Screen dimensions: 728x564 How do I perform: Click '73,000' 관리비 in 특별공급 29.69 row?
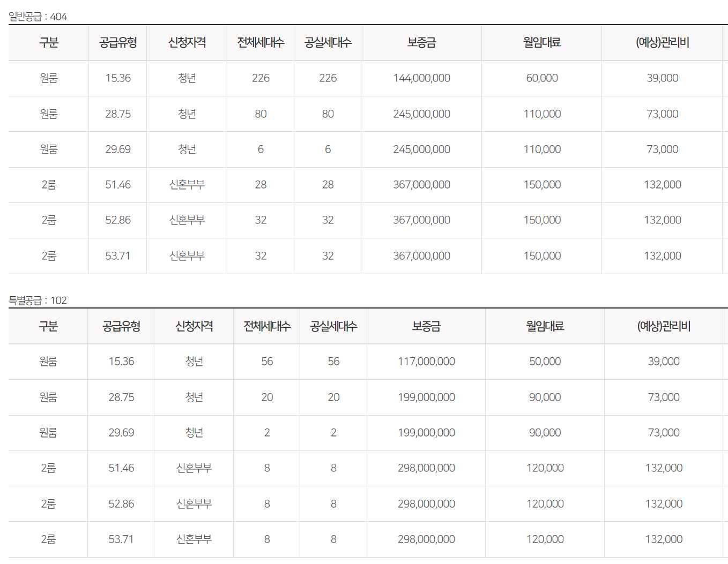pos(664,433)
